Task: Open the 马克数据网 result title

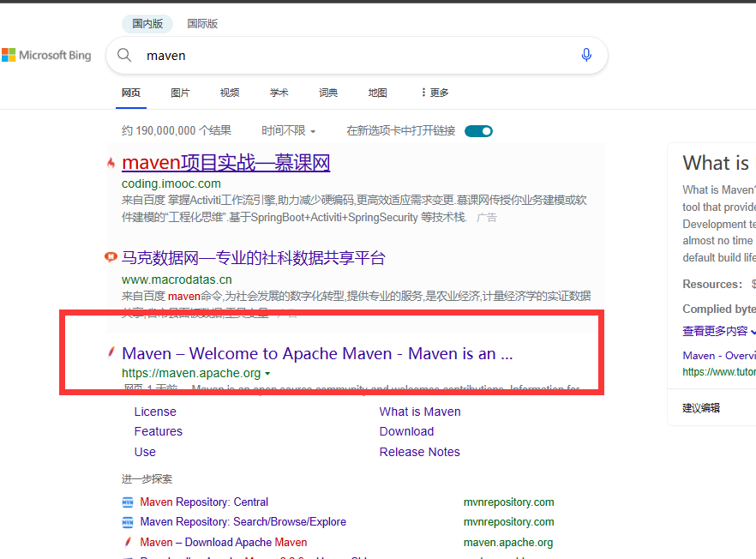Action: (x=254, y=258)
